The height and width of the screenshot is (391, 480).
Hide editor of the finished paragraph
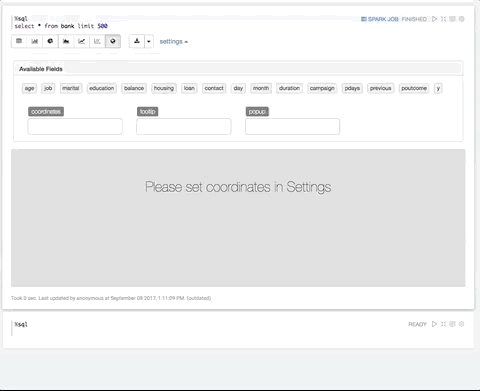tap(443, 19)
